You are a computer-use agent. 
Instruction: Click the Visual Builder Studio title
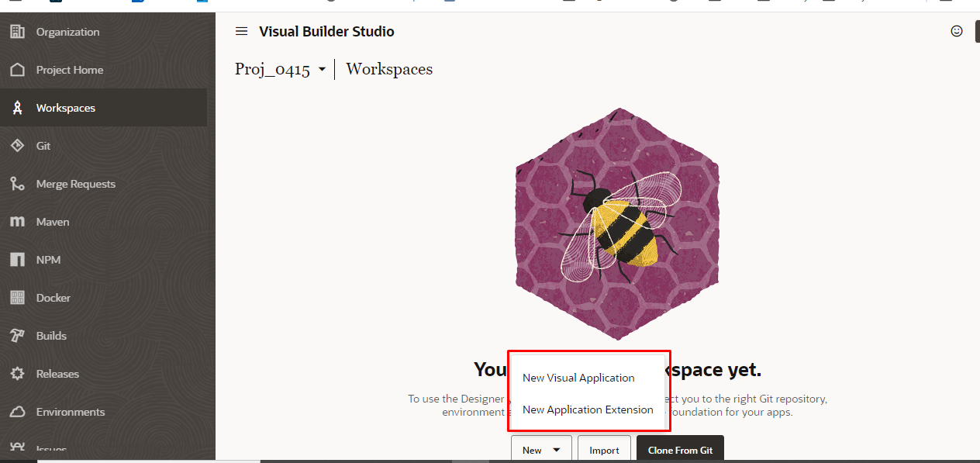pyautogui.click(x=326, y=32)
